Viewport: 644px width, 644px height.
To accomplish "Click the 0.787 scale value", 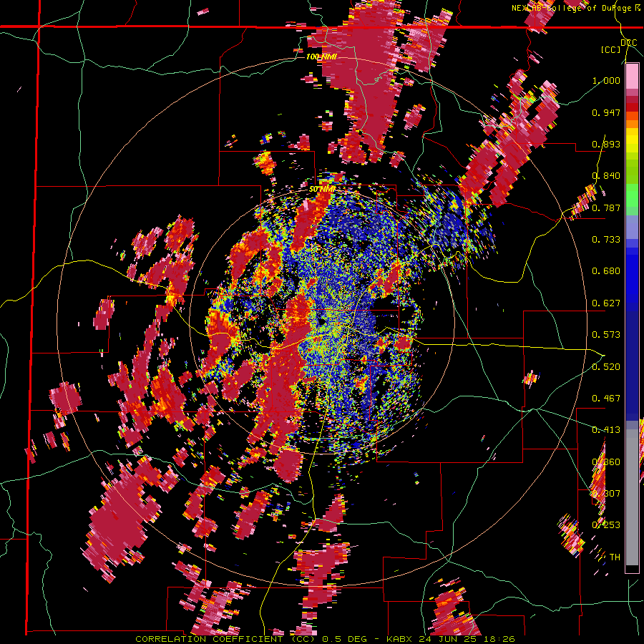I will 606,208.
